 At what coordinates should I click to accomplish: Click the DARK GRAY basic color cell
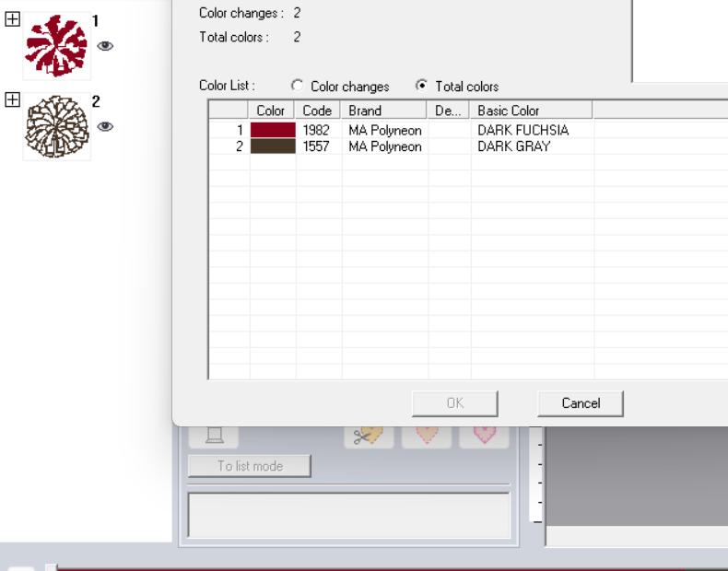coord(532,146)
